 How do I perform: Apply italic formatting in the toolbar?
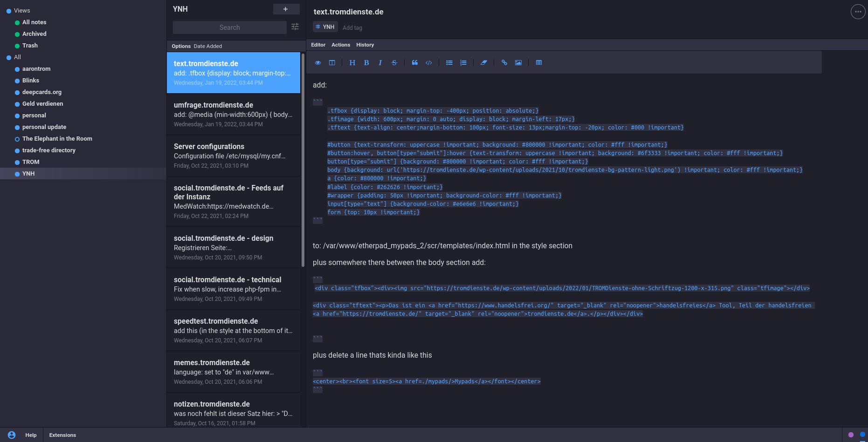pos(380,63)
